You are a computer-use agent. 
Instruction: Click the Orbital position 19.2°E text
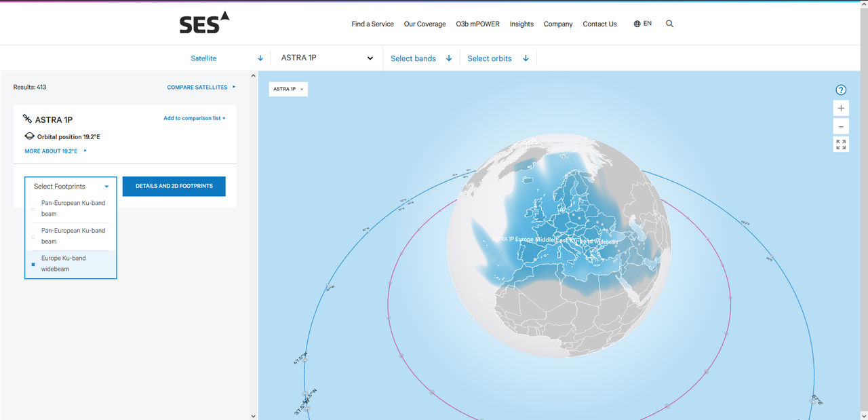click(68, 137)
